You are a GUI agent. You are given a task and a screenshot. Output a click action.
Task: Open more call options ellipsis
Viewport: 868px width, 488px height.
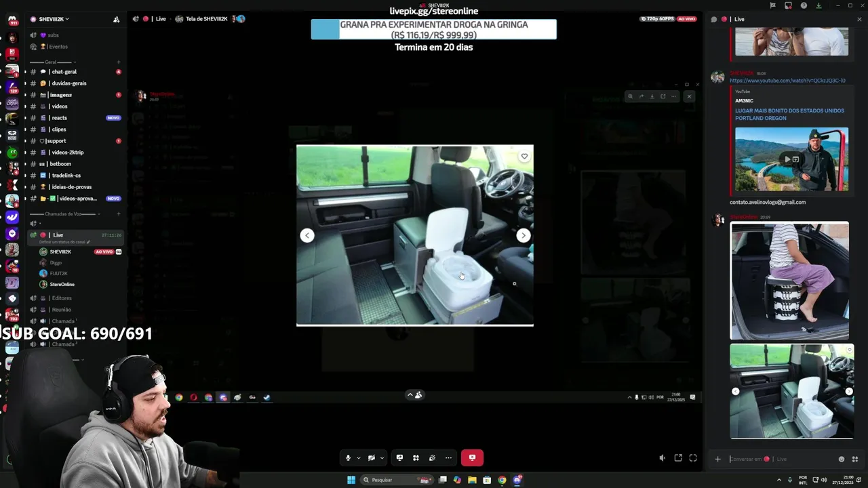[448, 457]
